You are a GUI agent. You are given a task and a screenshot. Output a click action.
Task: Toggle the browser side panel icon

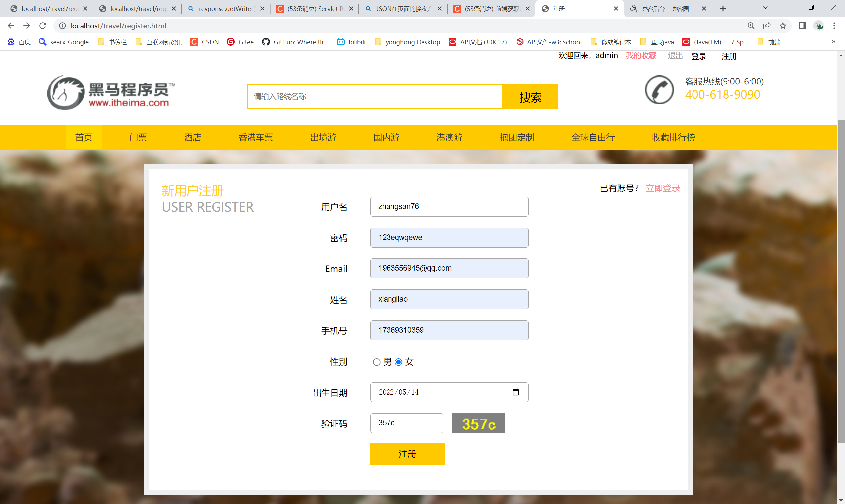pos(802,26)
